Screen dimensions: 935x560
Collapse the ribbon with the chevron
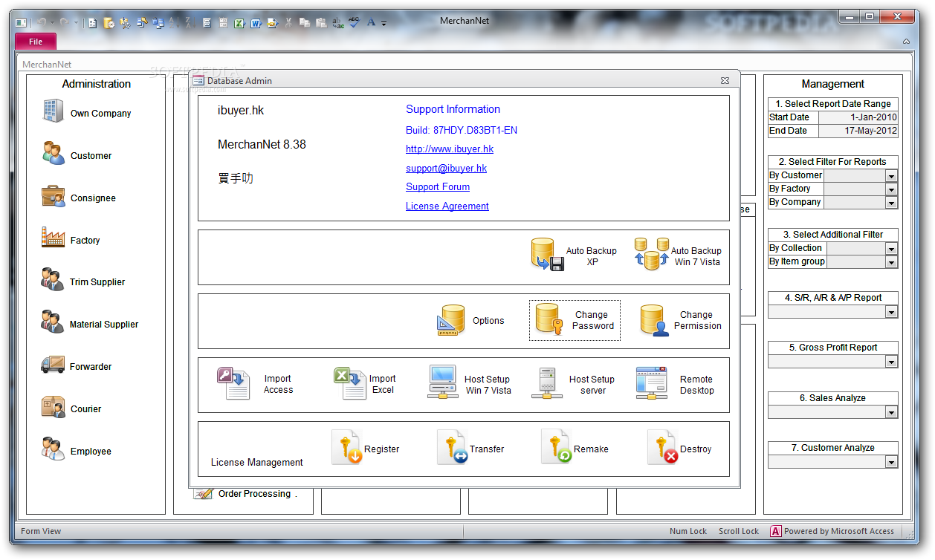point(907,42)
